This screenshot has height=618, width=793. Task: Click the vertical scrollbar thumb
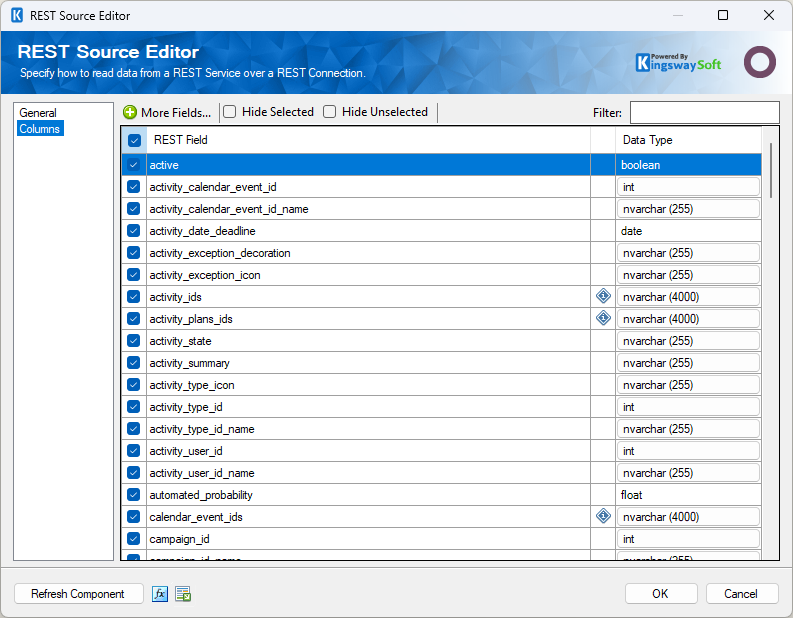(770, 170)
